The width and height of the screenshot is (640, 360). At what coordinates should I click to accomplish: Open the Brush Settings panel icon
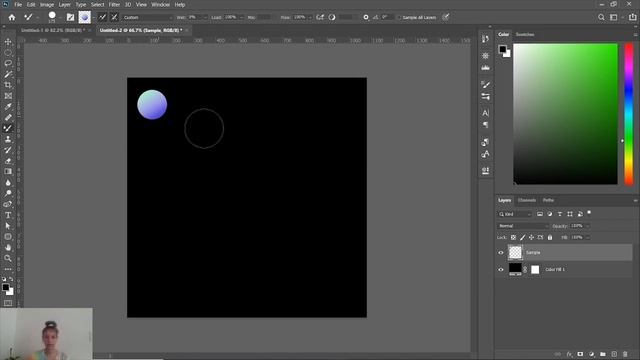[x=485, y=84]
